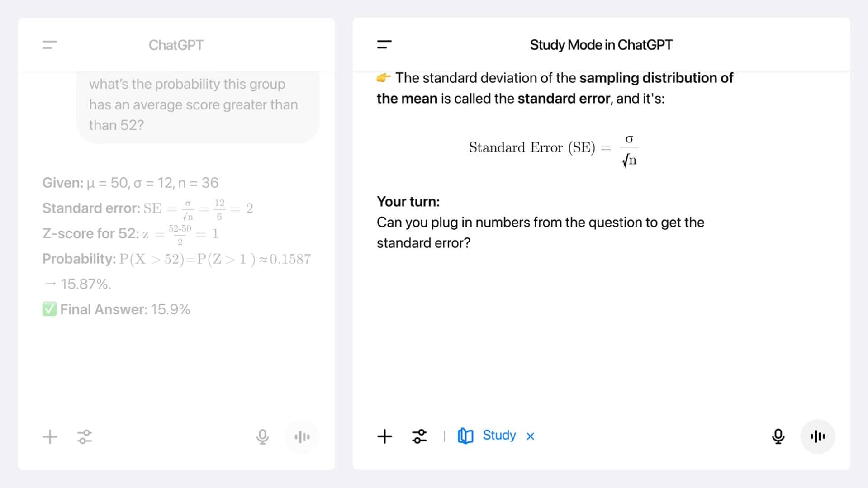Click the microphone icon in the Study Mode panel
868x488 pixels.
(778, 436)
